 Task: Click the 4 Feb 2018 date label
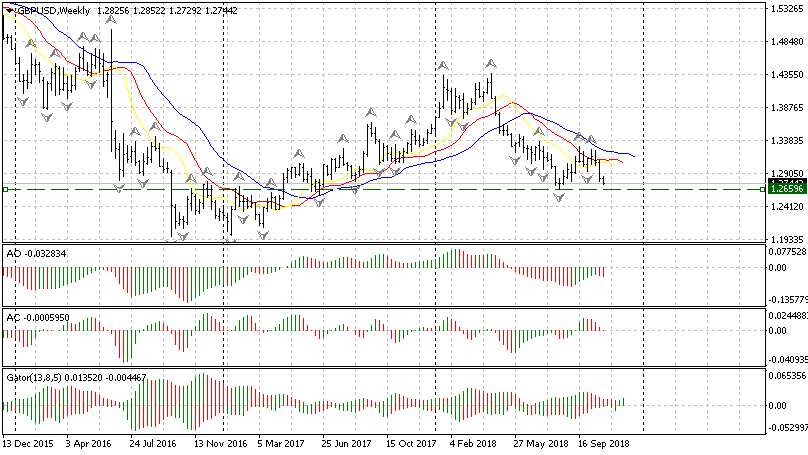[473, 441]
